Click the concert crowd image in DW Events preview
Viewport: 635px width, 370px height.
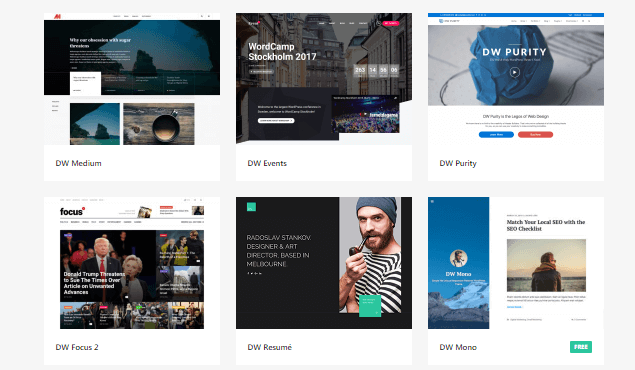[365, 115]
